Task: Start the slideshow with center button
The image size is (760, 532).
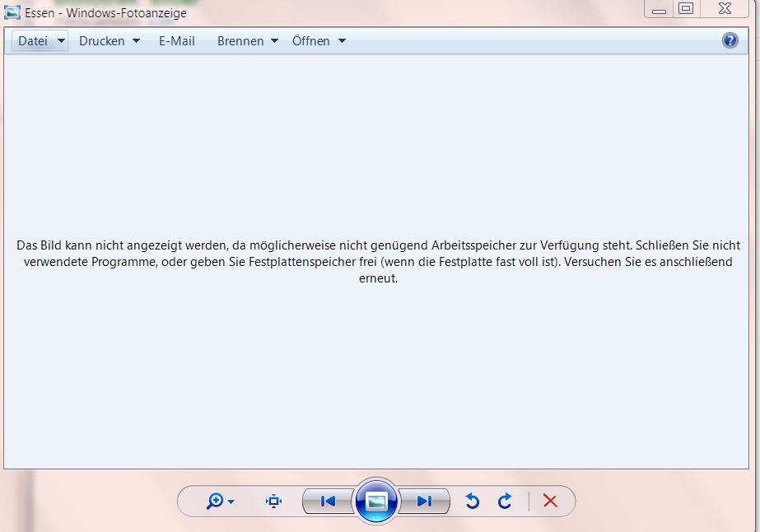Action: point(376,502)
